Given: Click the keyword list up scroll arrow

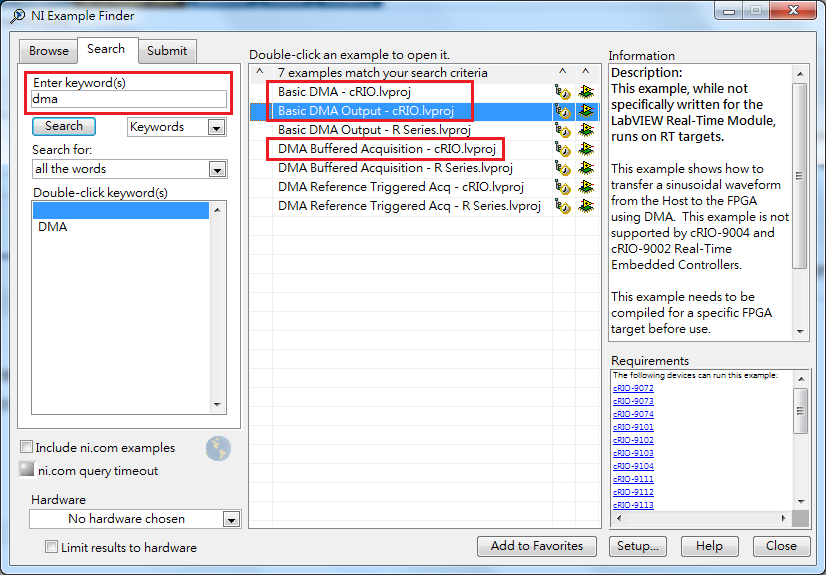Looking at the screenshot, I should 217,210.
